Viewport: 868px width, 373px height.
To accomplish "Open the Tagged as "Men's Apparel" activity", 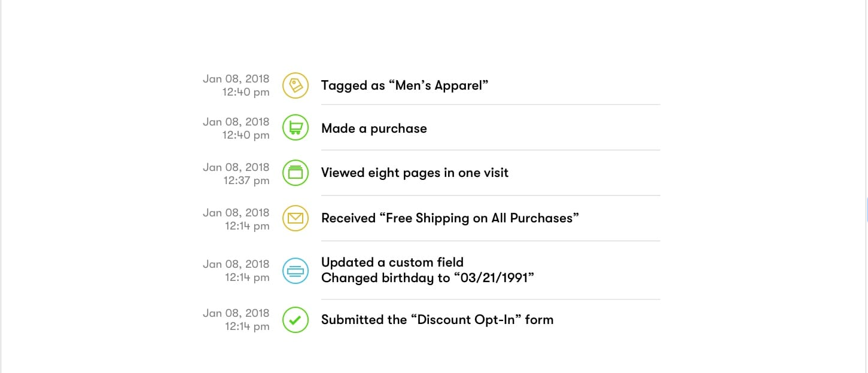I will coord(405,85).
